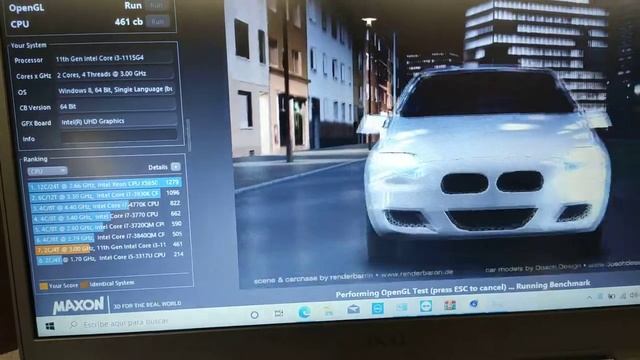Select the Core i7-3840QM ranking row

[109, 237]
